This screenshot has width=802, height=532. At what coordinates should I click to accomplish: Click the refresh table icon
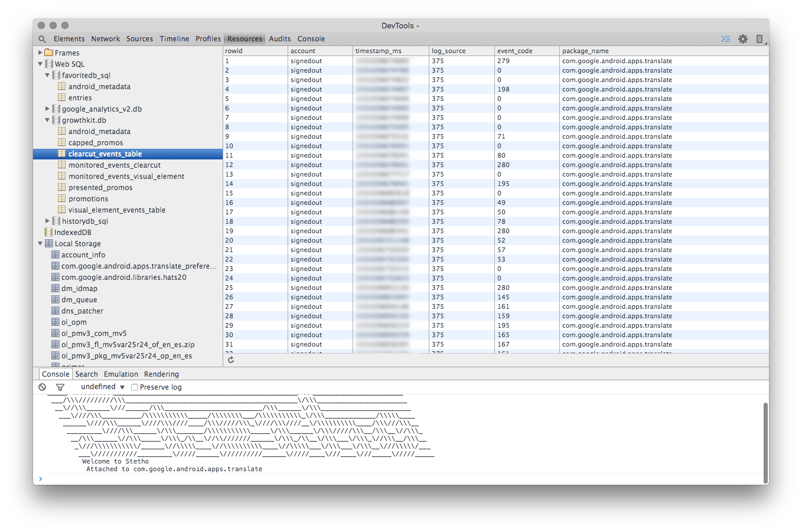coord(231,360)
